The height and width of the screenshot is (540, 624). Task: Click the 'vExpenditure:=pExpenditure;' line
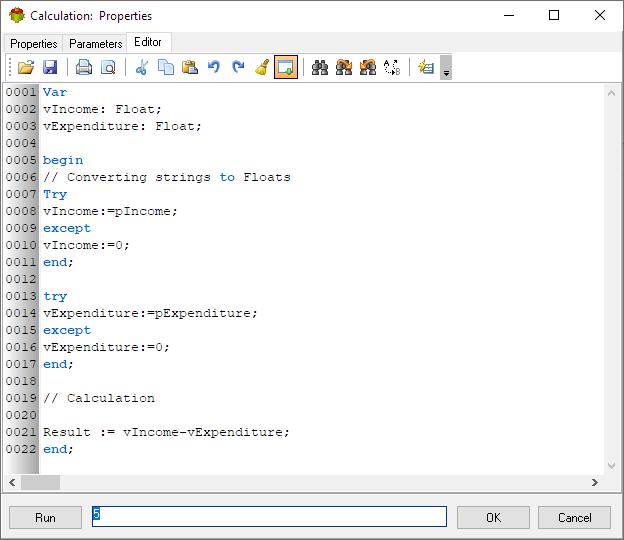pyautogui.click(x=150, y=314)
